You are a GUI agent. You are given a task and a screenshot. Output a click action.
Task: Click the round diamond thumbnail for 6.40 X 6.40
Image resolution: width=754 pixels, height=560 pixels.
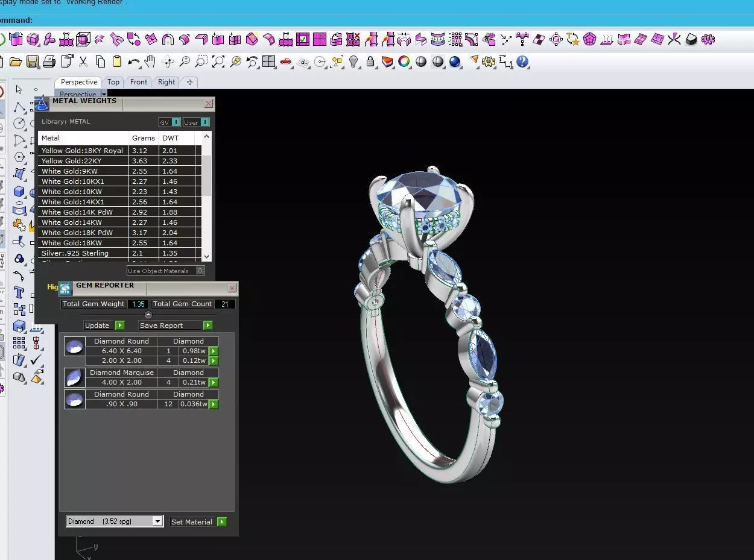75,346
